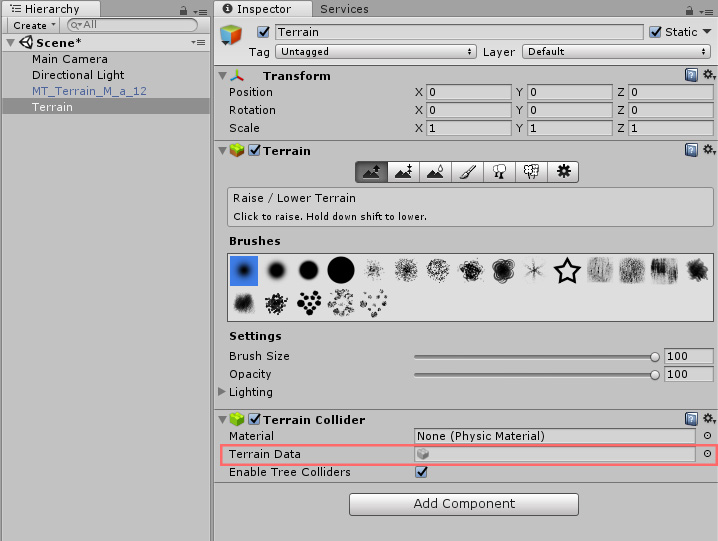This screenshot has height=541, width=718.
Task: Adjust the Opacity slider
Action: [x=537, y=375]
